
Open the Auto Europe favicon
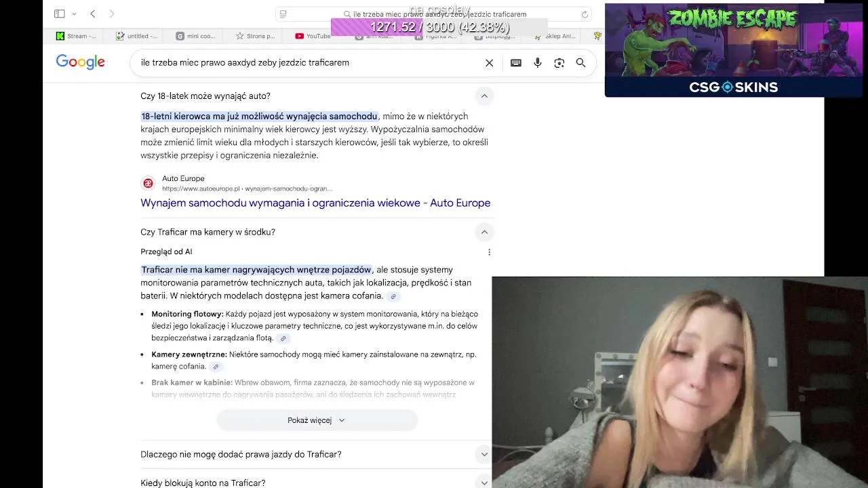tap(148, 183)
